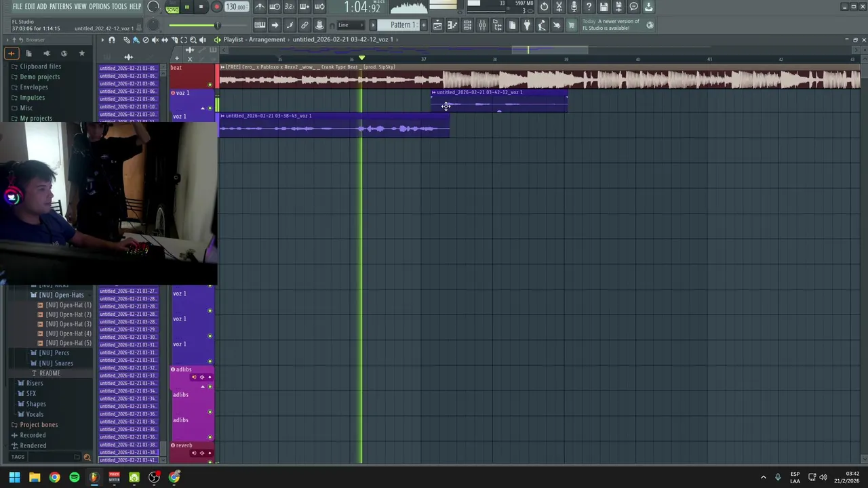
Task: Toggle SONG mode button
Action: pos(172,8)
